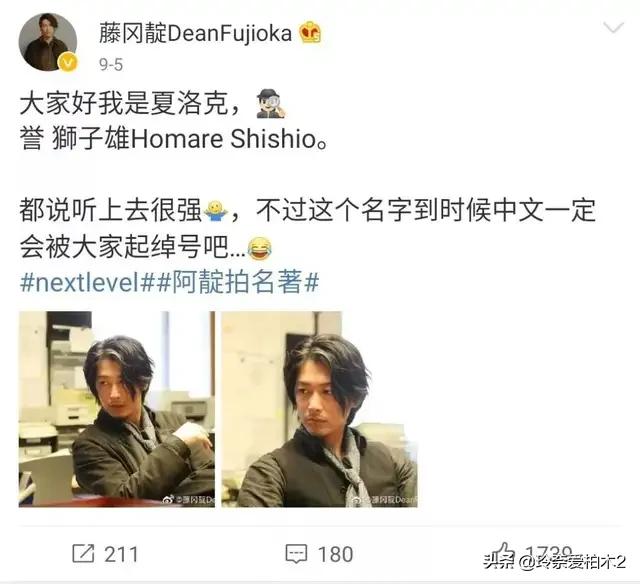Click the 头条 watermark text at bottom
Viewport: 640px width, 584px height.
click(500, 562)
